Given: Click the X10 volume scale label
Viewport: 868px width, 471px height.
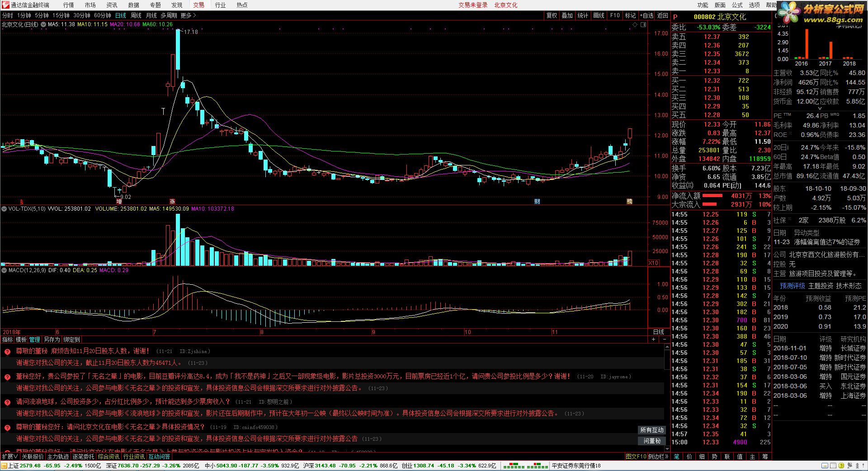Looking at the screenshot, I should click(653, 263).
